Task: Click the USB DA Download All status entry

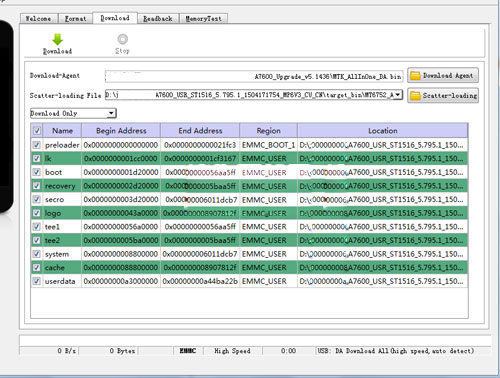Action: click(x=396, y=351)
